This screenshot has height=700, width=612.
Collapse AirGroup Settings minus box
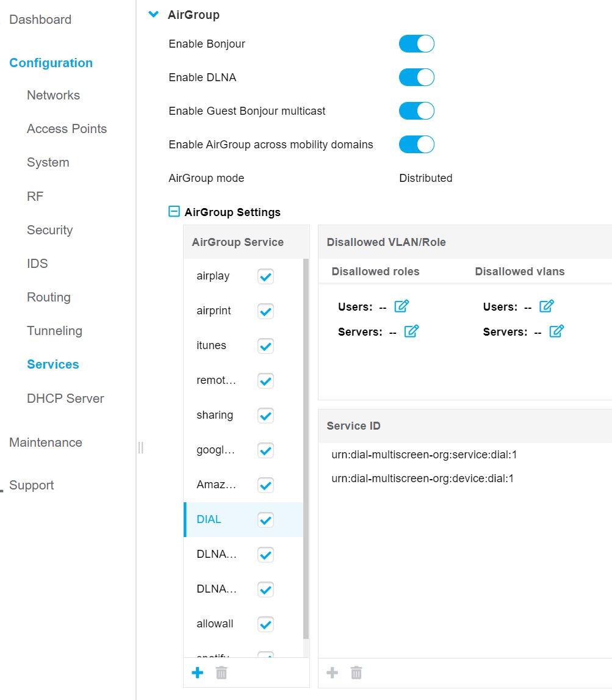pyautogui.click(x=174, y=211)
